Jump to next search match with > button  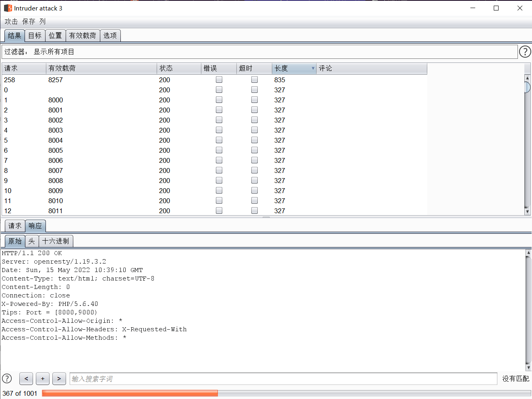coord(59,378)
